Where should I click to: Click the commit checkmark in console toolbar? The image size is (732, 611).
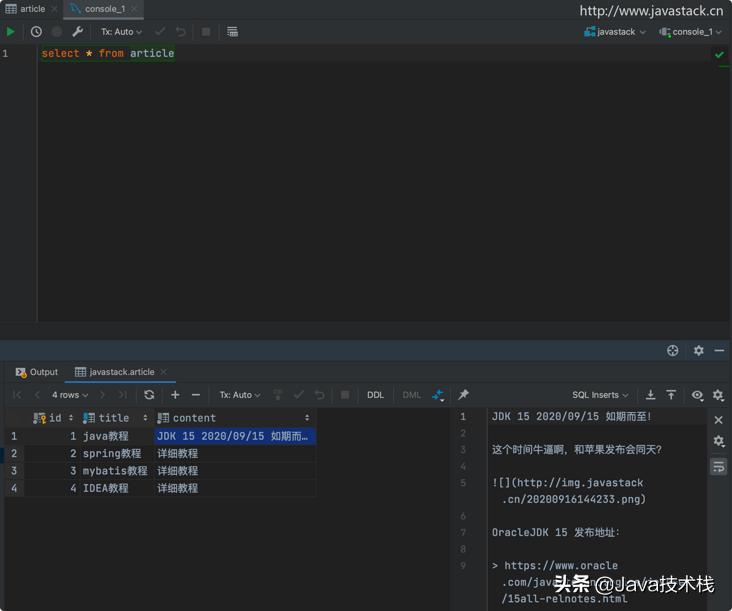click(160, 32)
